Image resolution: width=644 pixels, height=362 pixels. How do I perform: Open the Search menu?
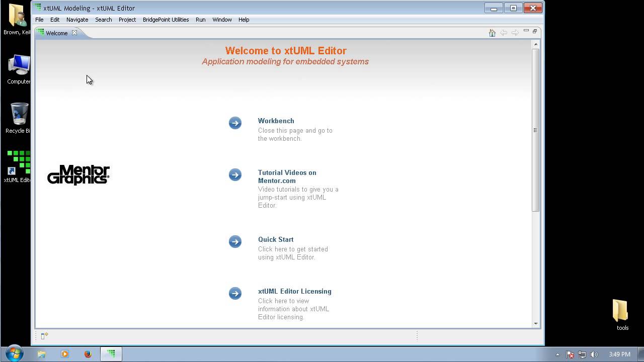[103, 20]
